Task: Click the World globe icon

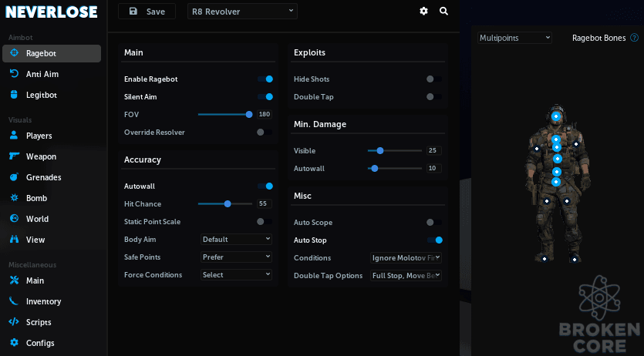Action: pyautogui.click(x=15, y=219)
